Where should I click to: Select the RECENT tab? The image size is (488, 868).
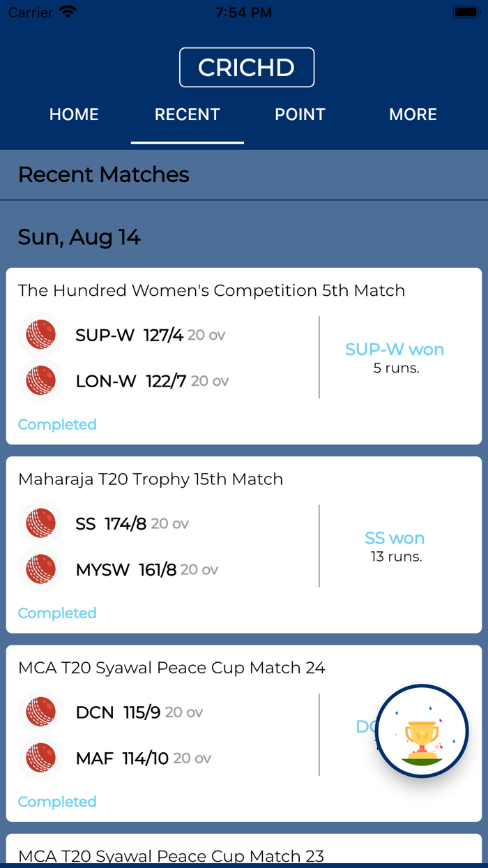click(187, 114)
